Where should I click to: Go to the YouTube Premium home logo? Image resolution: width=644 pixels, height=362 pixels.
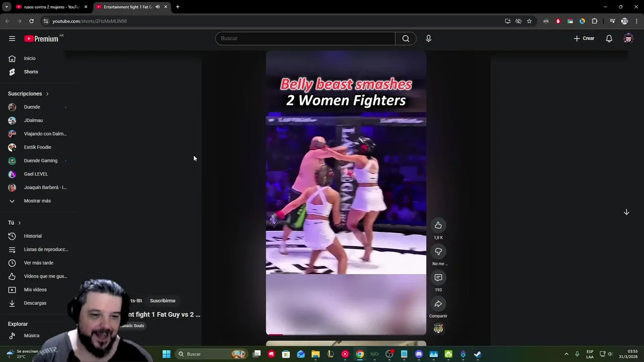coord(41,39)
